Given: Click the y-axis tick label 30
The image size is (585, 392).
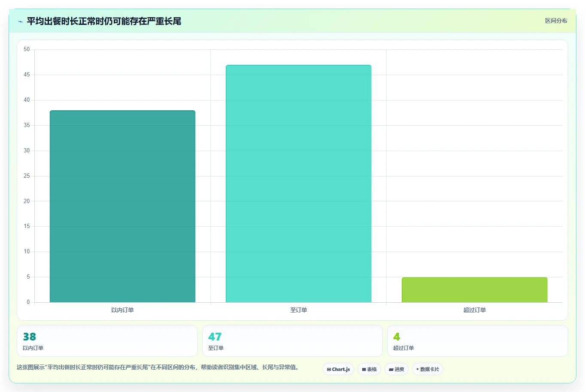Looking at the screenshot, I should 27,151.
